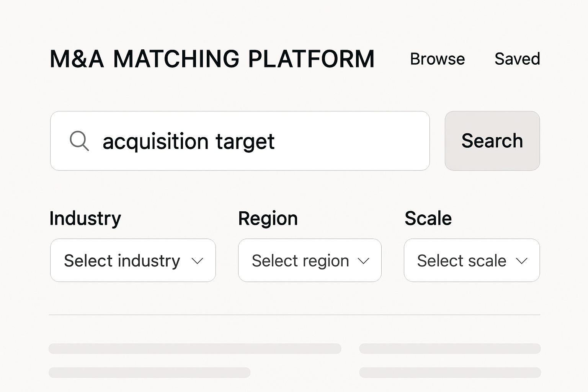This screenshot has height=392, width=588.
Task: Open the Saved menu item
Action: pyautogui.click(x=517, y=59)
